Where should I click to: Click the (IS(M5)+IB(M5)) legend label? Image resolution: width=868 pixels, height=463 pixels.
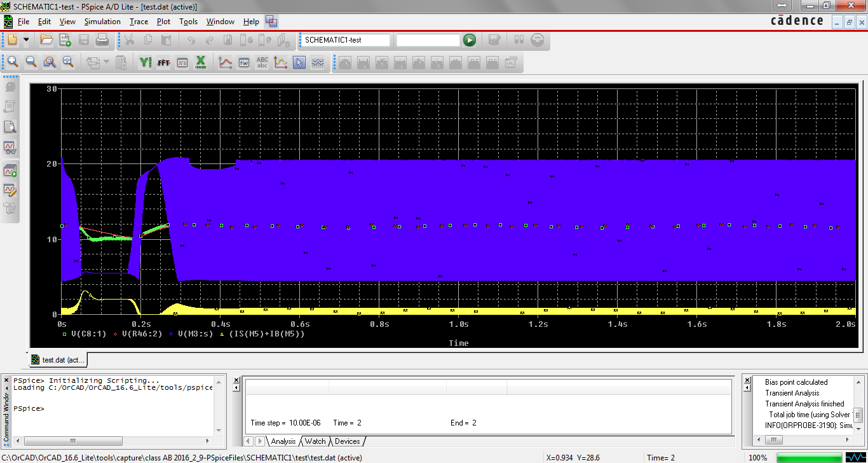(x=267, y=333)
